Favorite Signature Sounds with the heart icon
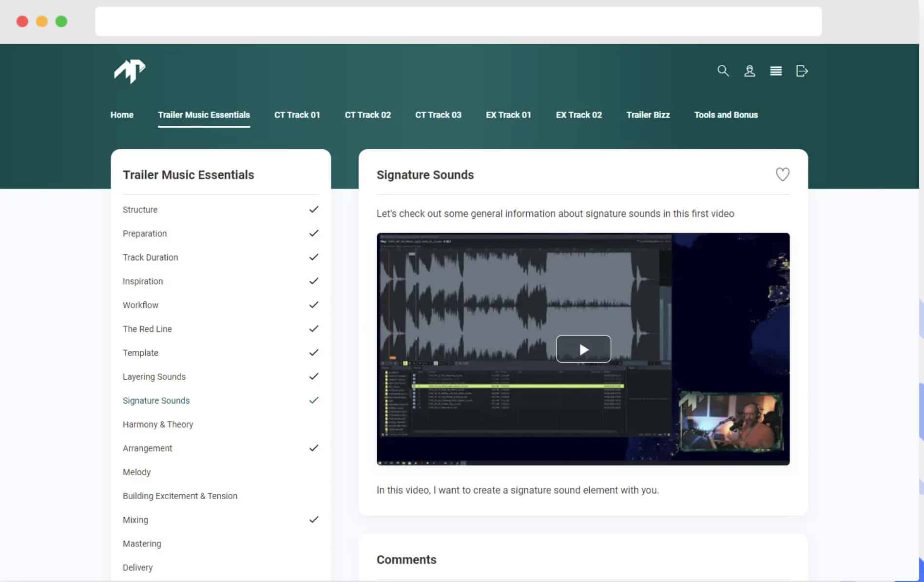This screenshot has height=582, width=924. pyautogui.click(x=783, y=174)
